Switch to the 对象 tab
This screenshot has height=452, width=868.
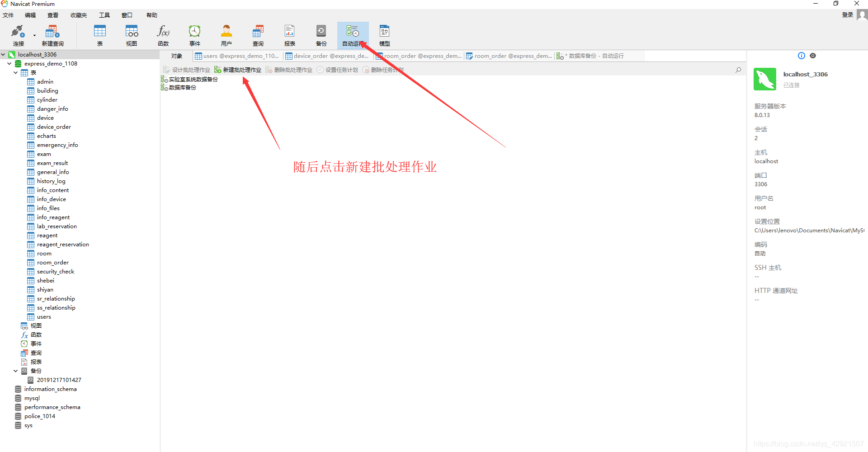pyautogui.click(x=177, y=56)
